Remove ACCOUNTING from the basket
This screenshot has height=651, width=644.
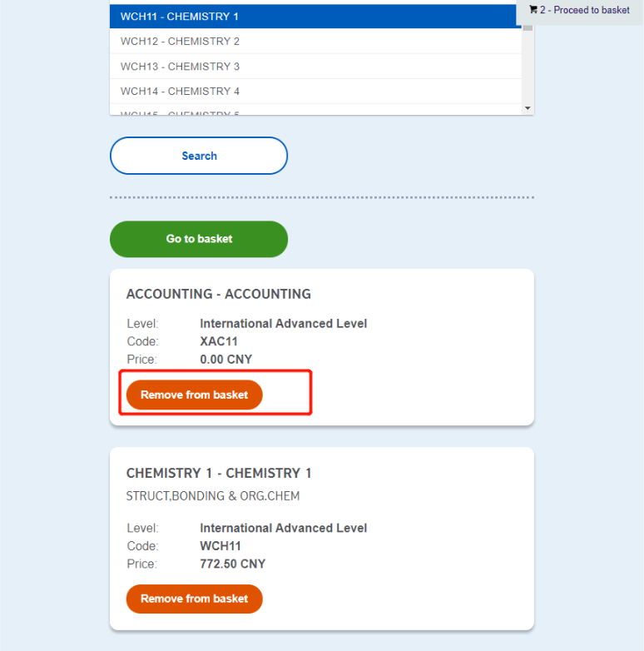194,395
